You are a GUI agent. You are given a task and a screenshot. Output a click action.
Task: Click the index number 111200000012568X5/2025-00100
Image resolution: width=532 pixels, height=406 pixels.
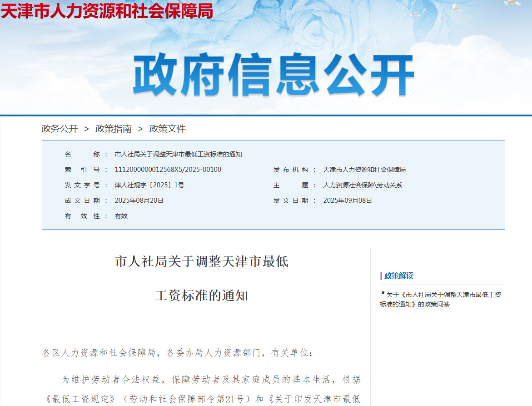click(x=168, y=170)
